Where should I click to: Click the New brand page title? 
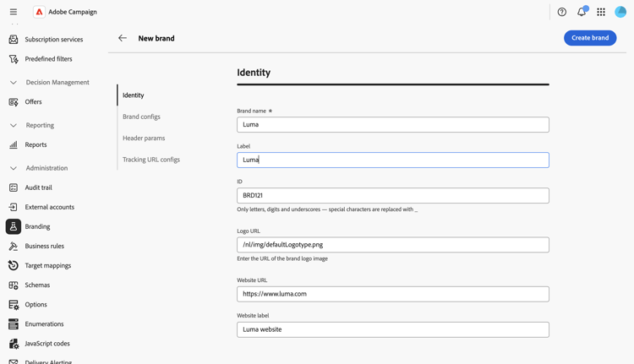[156, 38]
